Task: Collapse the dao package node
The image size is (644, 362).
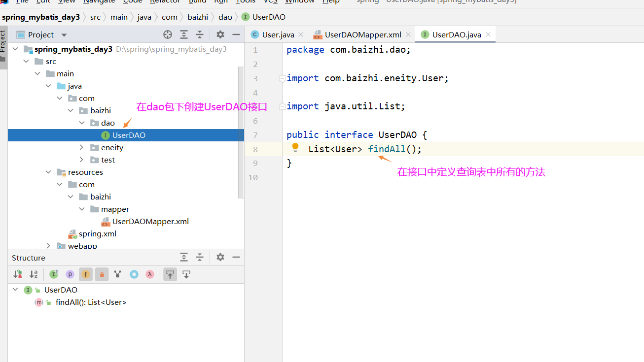Action: 82,123
